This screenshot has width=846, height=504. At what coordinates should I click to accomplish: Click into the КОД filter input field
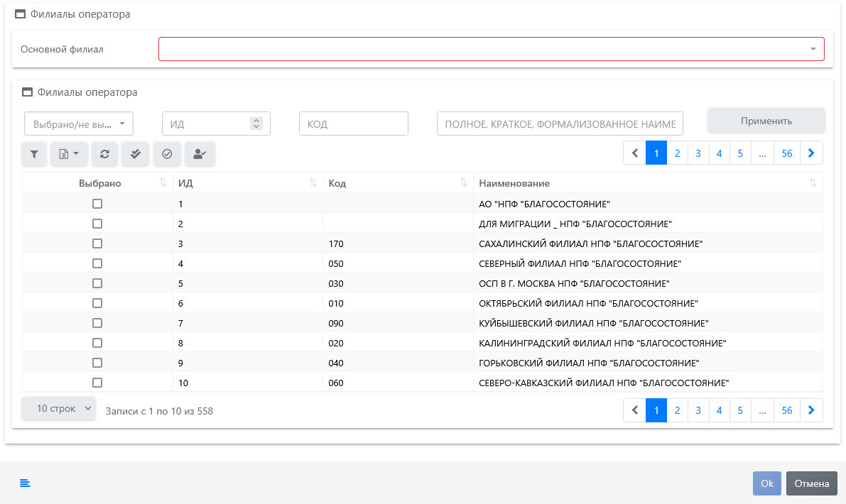[353, 124]
